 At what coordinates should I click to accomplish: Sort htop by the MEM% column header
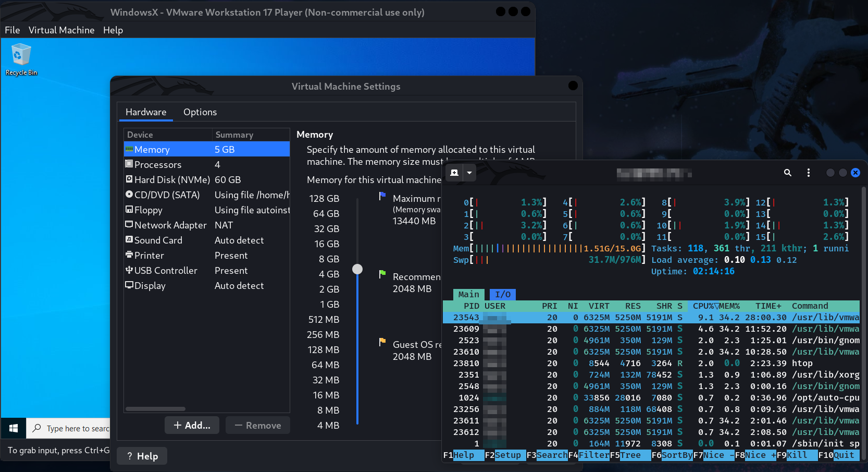[729, 306]
